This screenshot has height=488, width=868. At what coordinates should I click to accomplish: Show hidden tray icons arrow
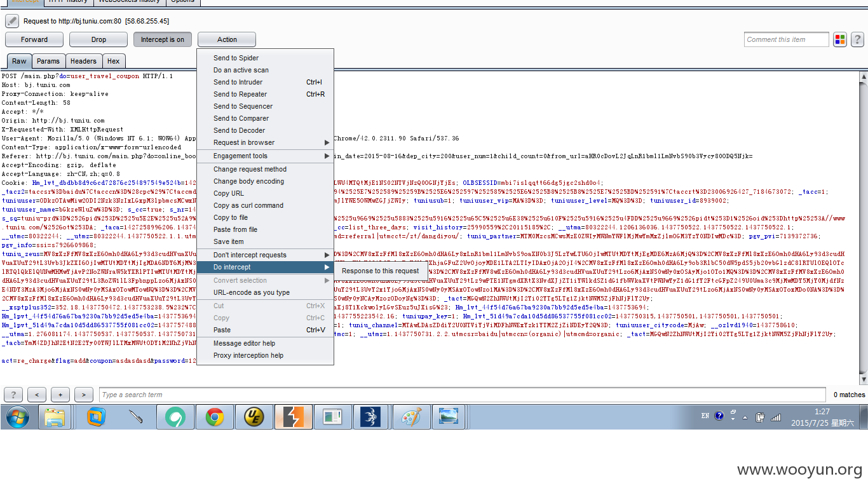pos(745,417)
